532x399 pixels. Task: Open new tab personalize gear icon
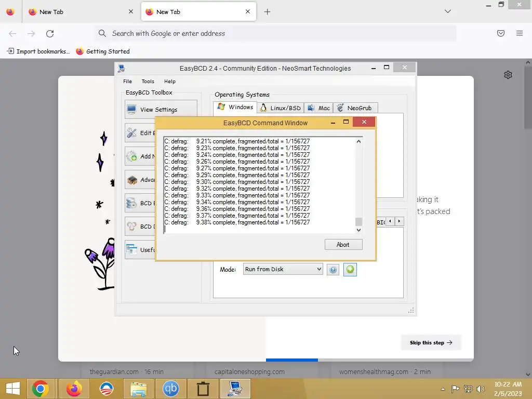point(508,75)
